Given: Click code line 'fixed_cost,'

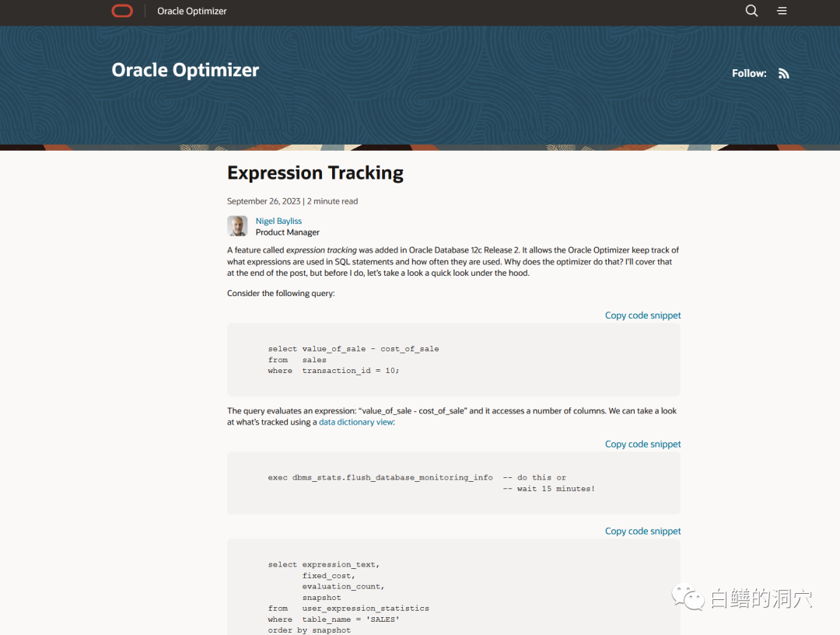Looking at the screenshot, I should pos(328,576).
